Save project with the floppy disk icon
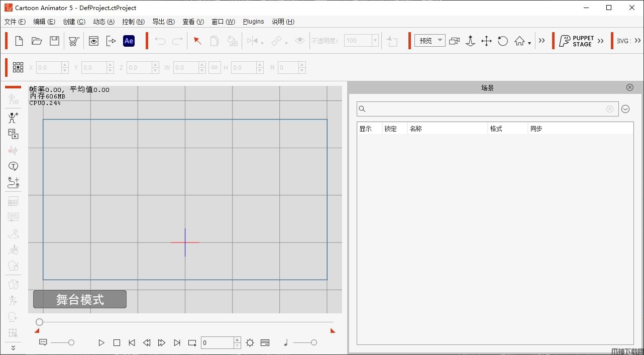 [x=54, y=41]
